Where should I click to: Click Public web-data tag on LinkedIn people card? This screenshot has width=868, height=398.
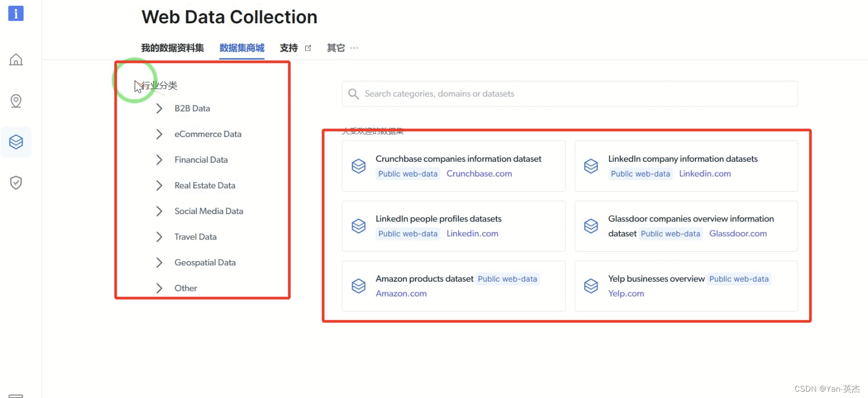tap(408, 234)
